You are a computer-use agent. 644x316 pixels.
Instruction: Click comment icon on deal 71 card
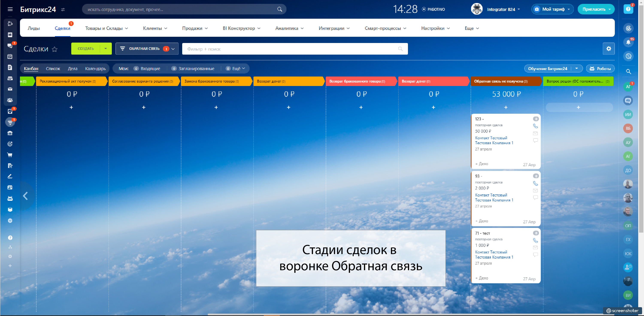coord(535,255)
